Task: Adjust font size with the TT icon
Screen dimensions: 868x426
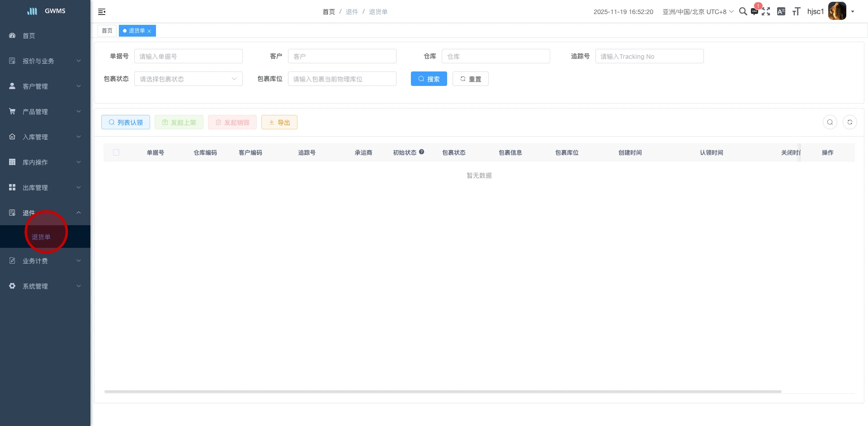Action: 796,11
